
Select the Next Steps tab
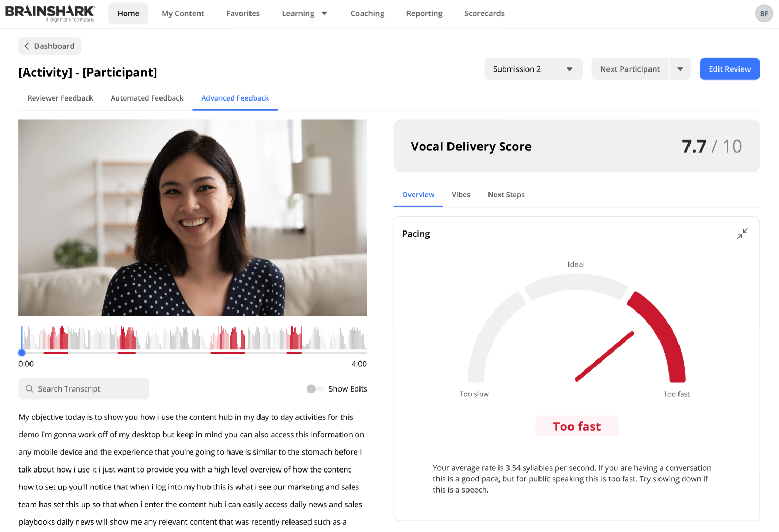506,195
